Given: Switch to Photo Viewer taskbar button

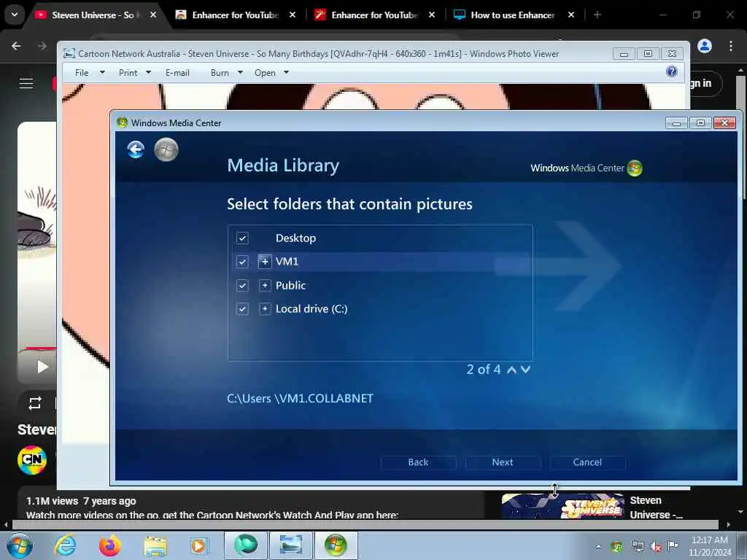Looking at the screenshot, I should [290, 545].
